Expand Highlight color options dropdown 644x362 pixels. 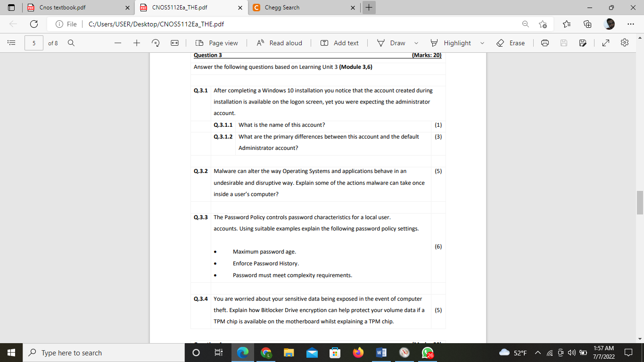click(482, 43)
